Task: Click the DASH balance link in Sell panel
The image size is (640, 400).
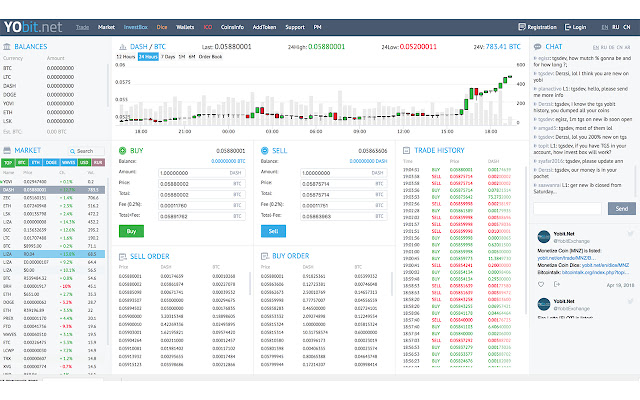Action: coord(368,161)
